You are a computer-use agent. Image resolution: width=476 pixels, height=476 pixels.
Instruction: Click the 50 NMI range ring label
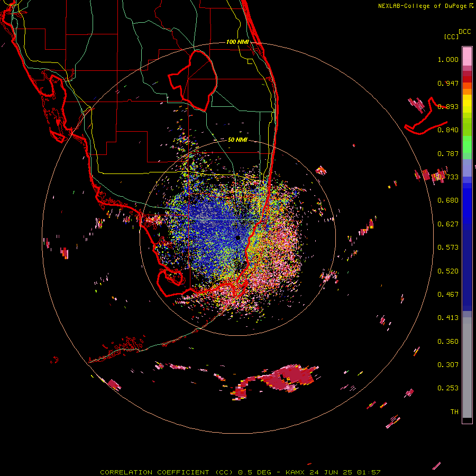(237, 140)
